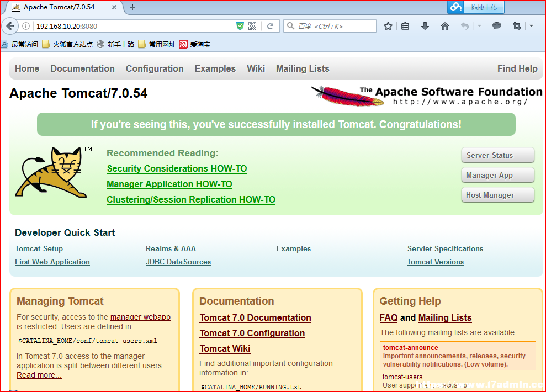Open the common websites bookmark folder

157,44
